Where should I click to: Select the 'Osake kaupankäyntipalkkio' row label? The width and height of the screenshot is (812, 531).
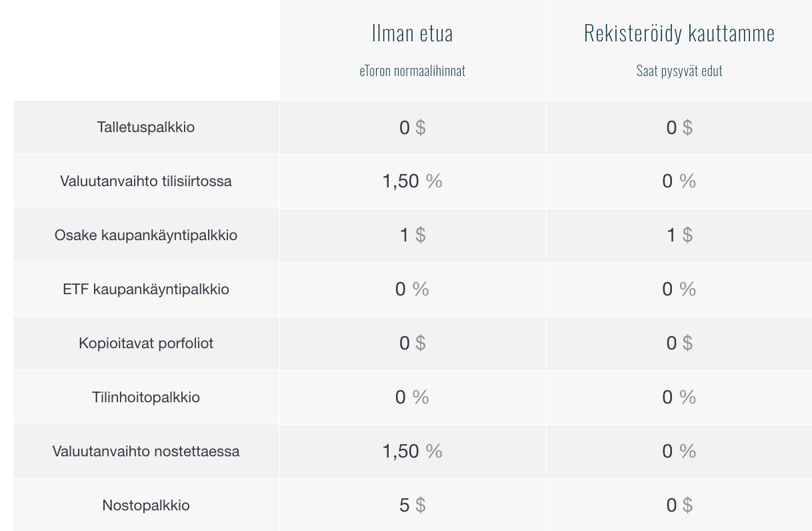146,235
